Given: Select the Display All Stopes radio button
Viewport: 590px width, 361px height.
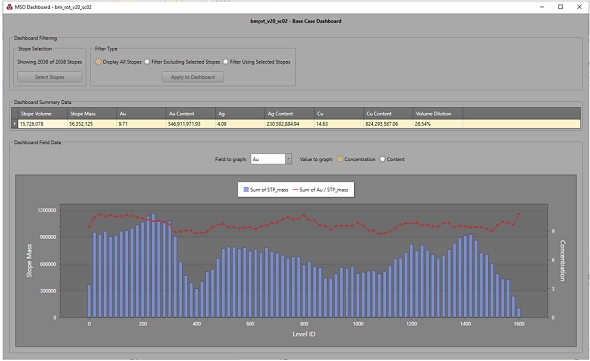Looking at the screenshot, I should pyautogui.click(x=98, y=62).
